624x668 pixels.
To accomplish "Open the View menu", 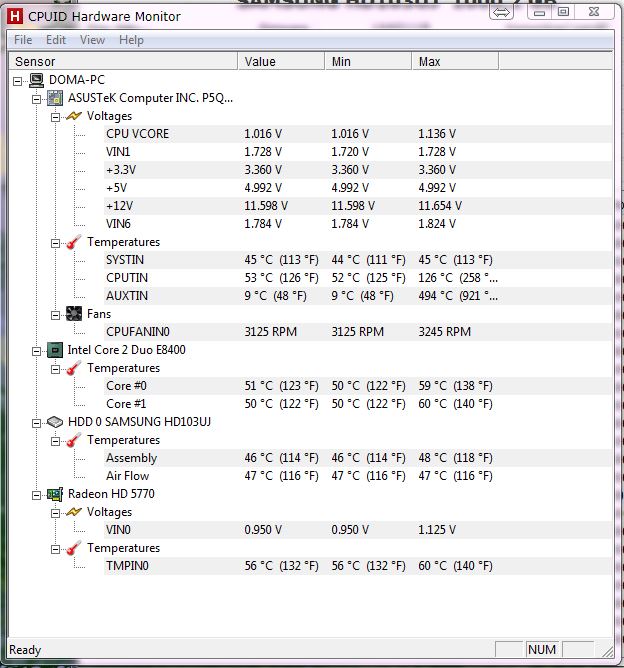I will point(92,40).
